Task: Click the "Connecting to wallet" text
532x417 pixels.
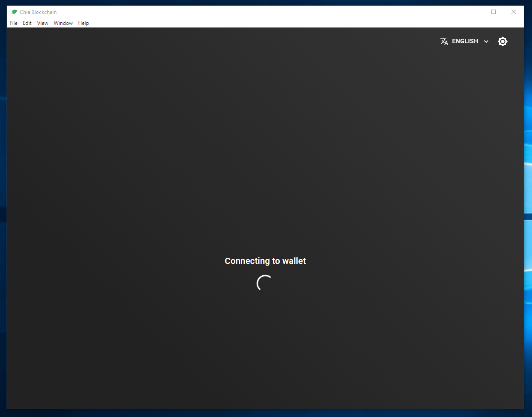Action: tap(265, 261)
